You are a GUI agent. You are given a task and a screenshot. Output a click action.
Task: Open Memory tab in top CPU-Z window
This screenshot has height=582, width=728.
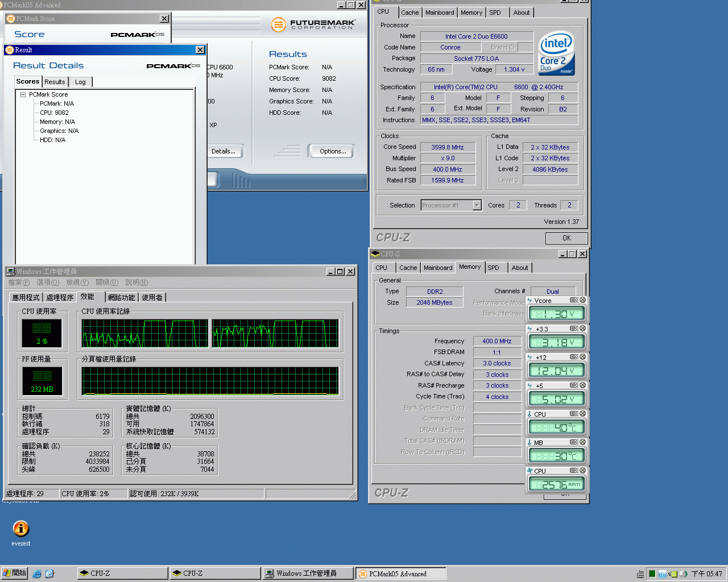tap(471, 13)
